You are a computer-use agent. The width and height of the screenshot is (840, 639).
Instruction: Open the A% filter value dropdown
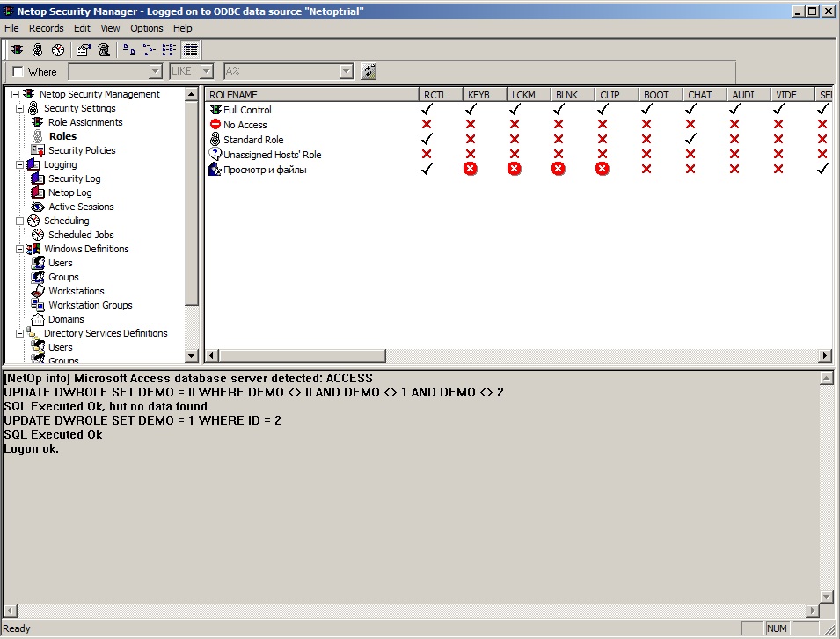point(346,71)
